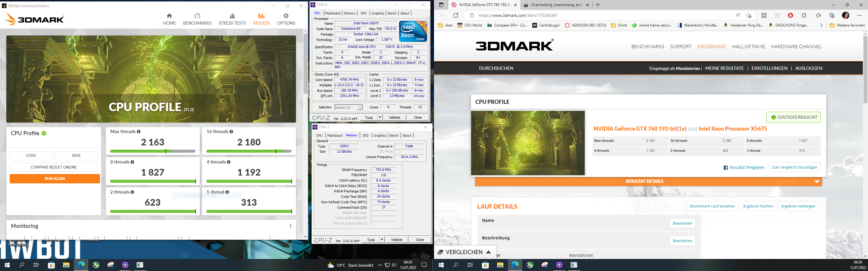
Task: Open Tools dropdown arrow in lower CPU-Z window
Action: pyautogui.click(x=382, y=240)
